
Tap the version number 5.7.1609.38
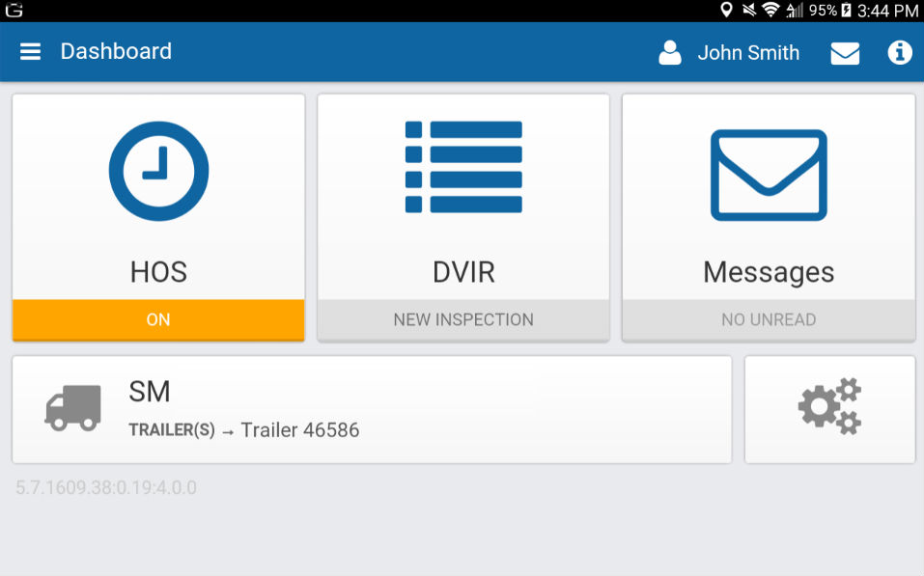(106, 487)
